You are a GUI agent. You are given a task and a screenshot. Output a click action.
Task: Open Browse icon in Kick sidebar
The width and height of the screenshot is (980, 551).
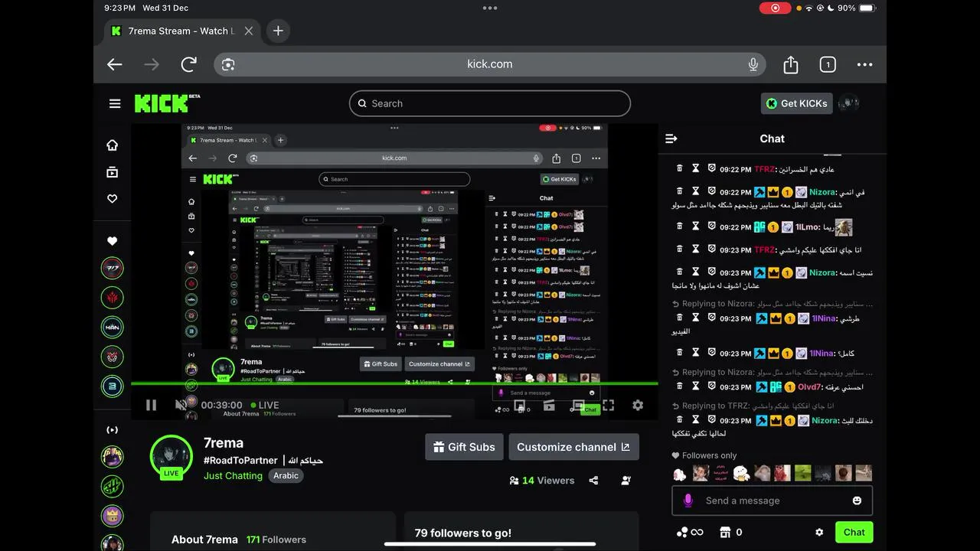coord(113,172)
